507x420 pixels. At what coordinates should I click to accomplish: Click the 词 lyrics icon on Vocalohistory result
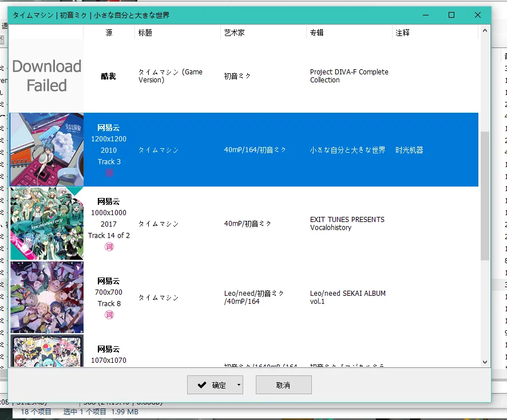(109, 247)
